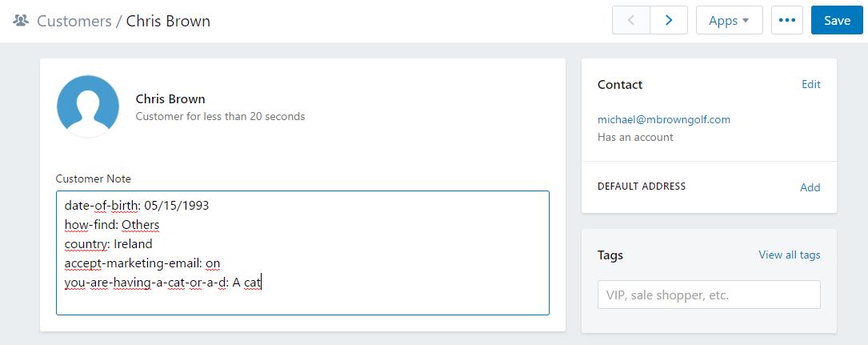This screenshot has height=345, width=868.
Task: Focus the Tags input field
Action: point(709,295)
